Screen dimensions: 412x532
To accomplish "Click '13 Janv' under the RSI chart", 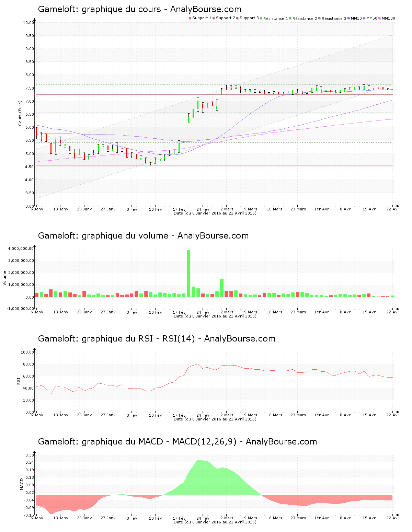I will point(61,415).
